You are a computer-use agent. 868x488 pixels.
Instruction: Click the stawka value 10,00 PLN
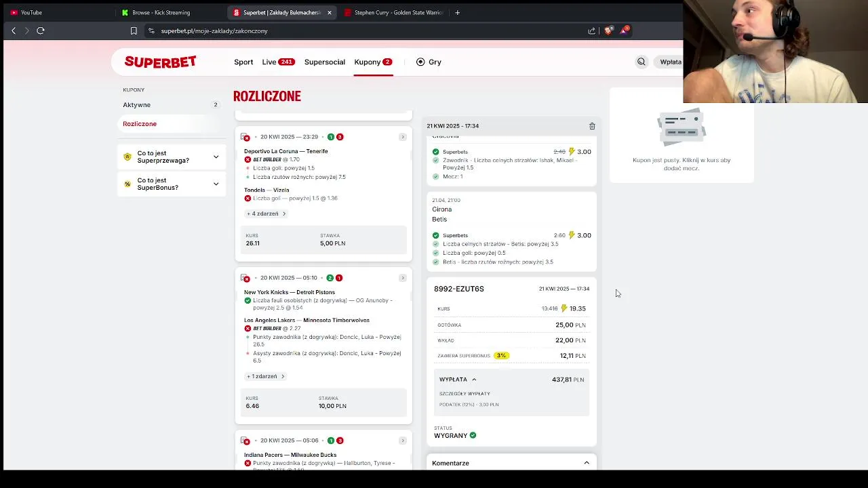tap(332, 406)
